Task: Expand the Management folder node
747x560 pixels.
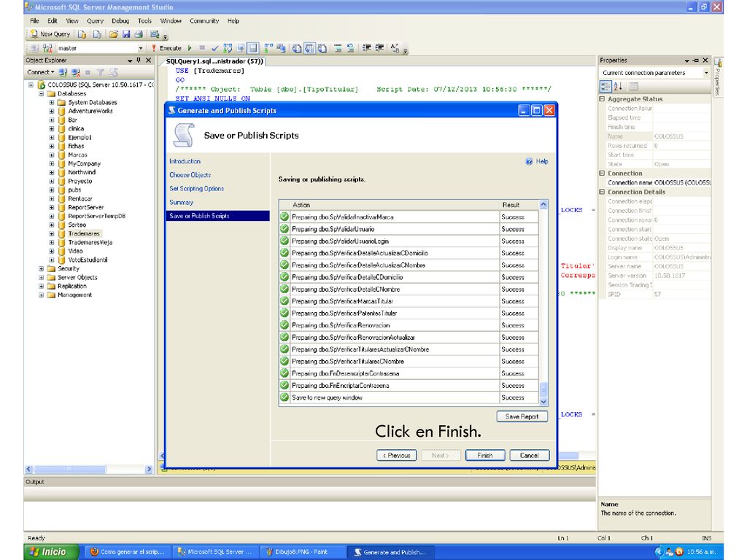Action: coord(41,295)
